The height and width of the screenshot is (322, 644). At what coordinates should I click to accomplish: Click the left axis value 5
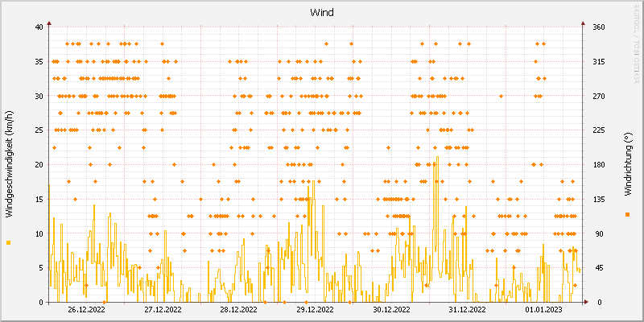(x=41, y=268)
